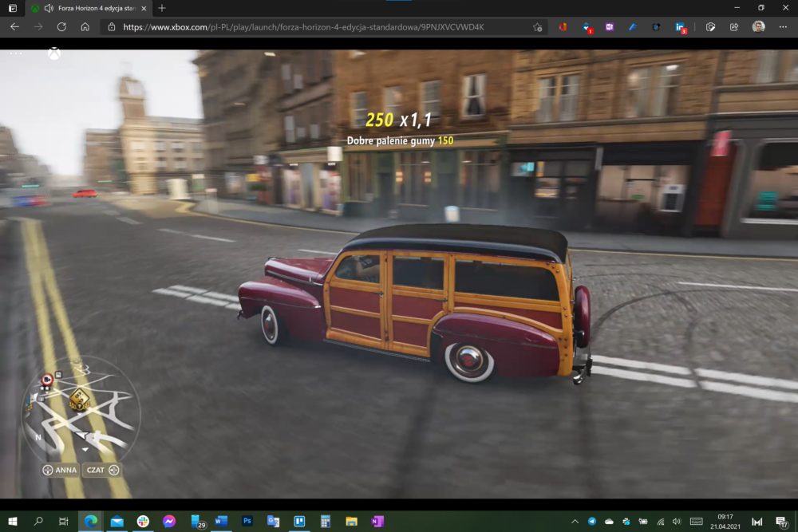Open the tab actions menu icon
Screen dimensions: 798x532
coord(13,8)
